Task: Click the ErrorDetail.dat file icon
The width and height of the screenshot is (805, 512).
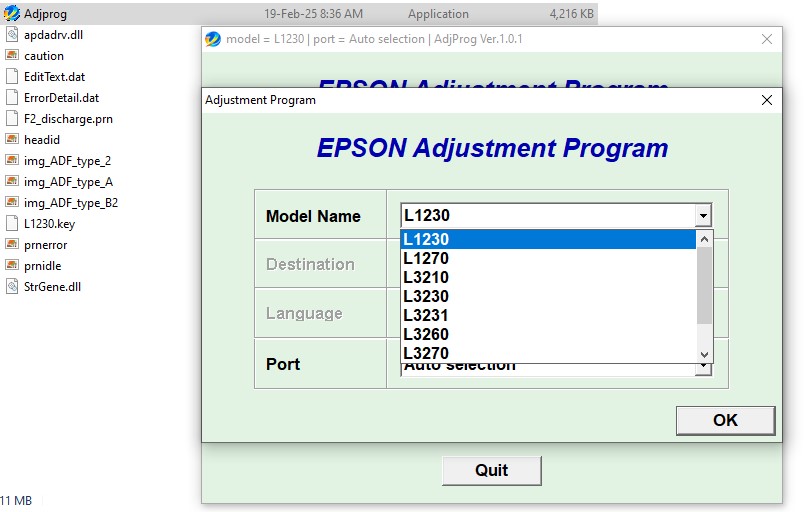Action: click(x=12, y=98)
